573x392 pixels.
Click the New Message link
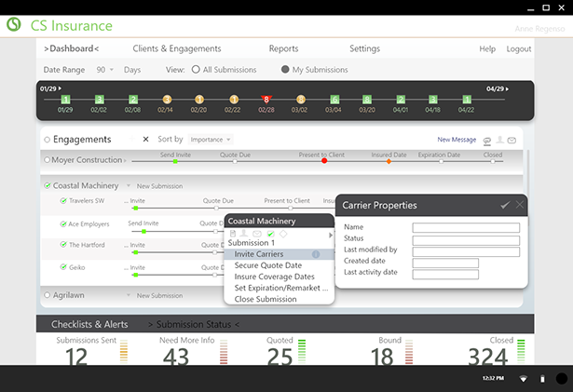(457, 140)
